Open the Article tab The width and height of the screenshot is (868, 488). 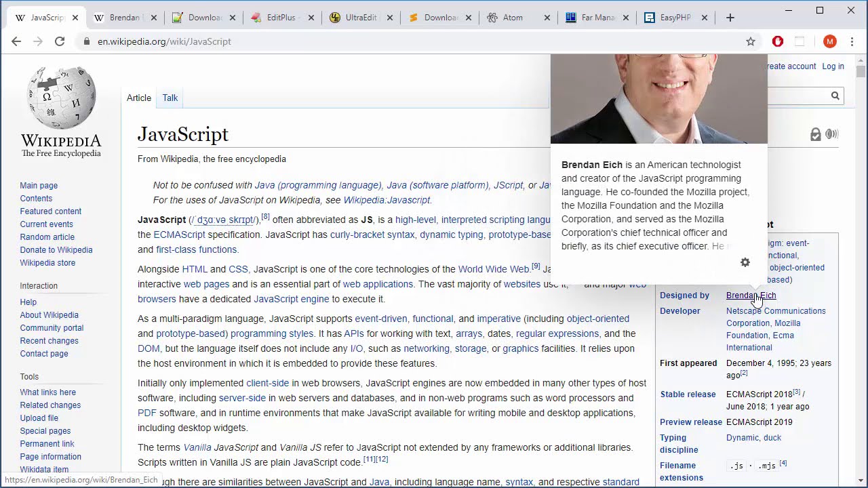pyautogui.click(x=139, y=98)
